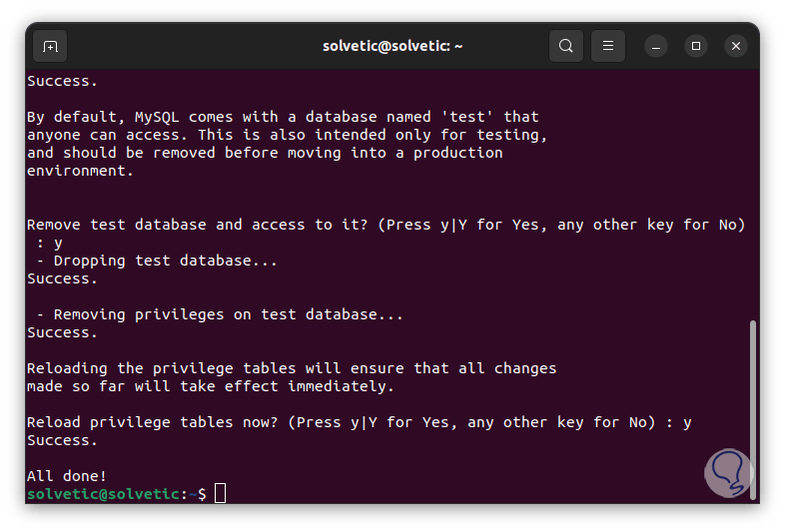Click 'Reloading the privilege tables will ensure' line

(292, 368)
